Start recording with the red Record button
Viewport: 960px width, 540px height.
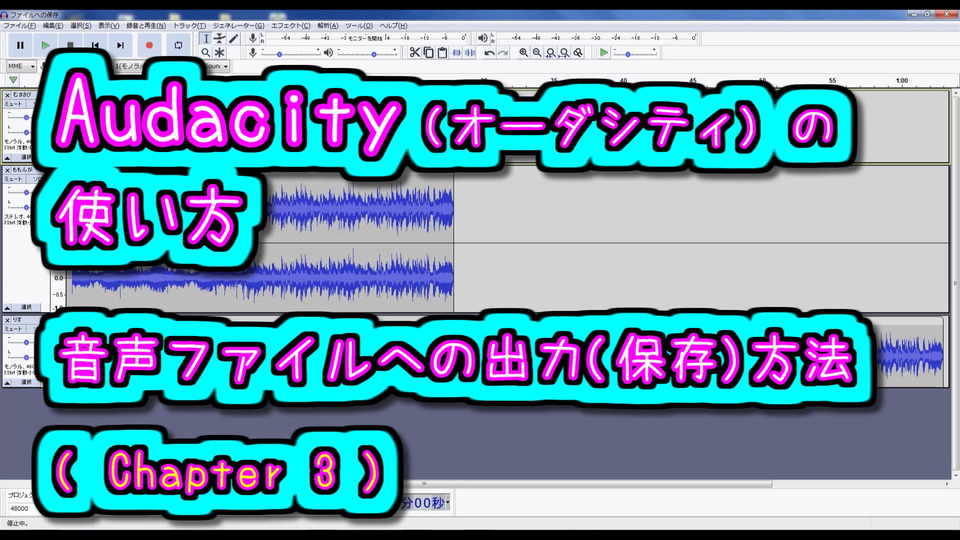pyautogui.click(x=149, y=45)
